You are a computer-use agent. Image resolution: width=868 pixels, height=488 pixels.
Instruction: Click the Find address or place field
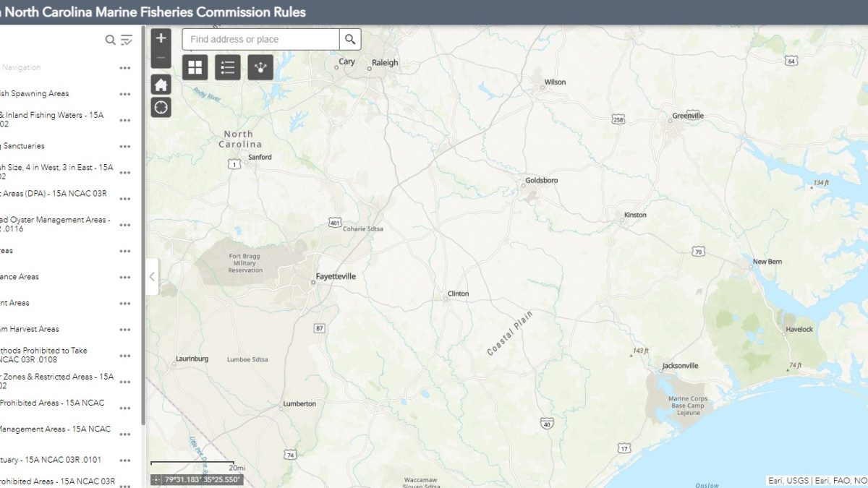pyautogui.click(x=260, y=39)
